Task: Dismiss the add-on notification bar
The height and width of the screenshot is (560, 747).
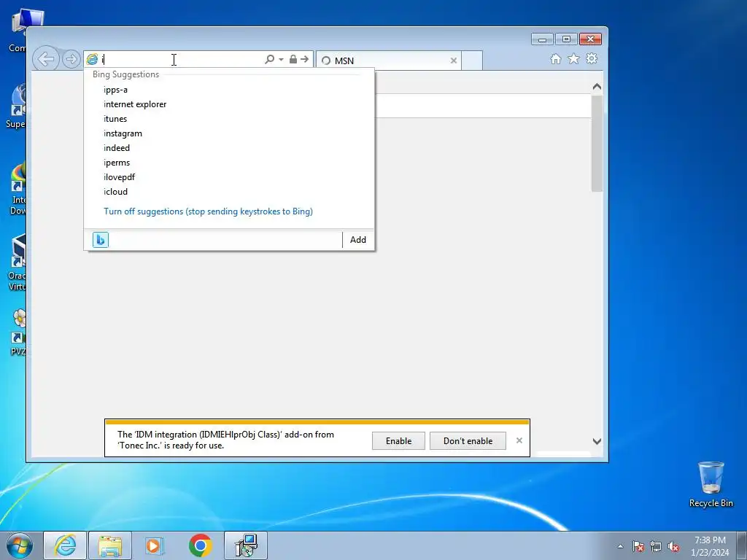Action: coord(519,440)
